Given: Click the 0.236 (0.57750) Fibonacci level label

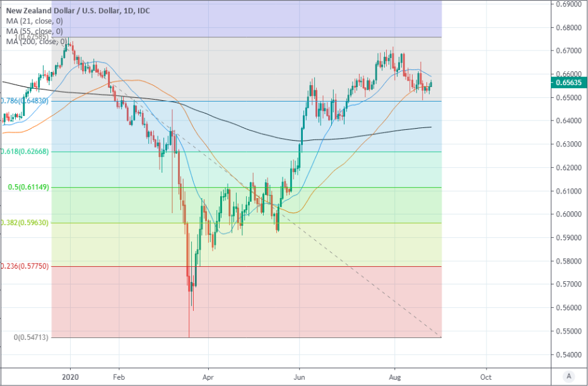Looking at the screenshot, I should click(25, 266).
